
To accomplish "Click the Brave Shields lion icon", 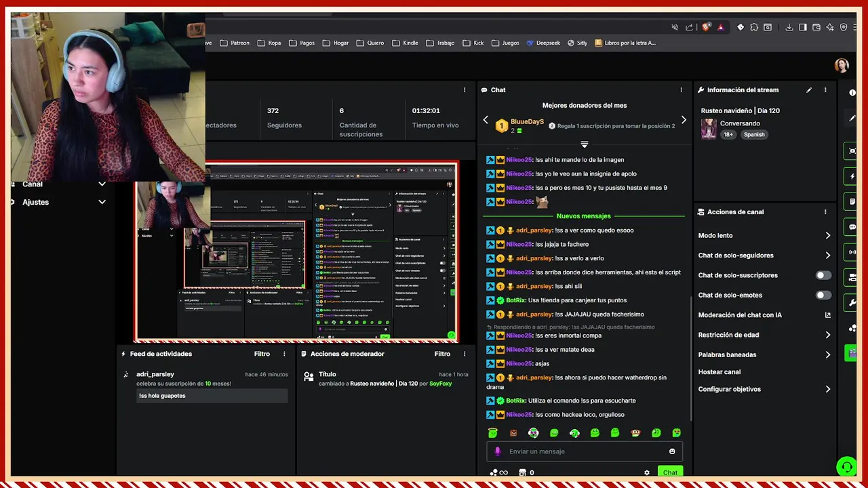I will pos(706,27).
